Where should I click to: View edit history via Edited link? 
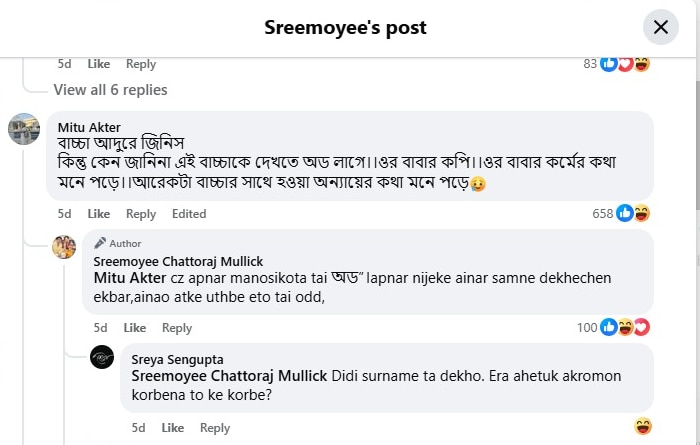pyautogui.click(x=189, y=213)
